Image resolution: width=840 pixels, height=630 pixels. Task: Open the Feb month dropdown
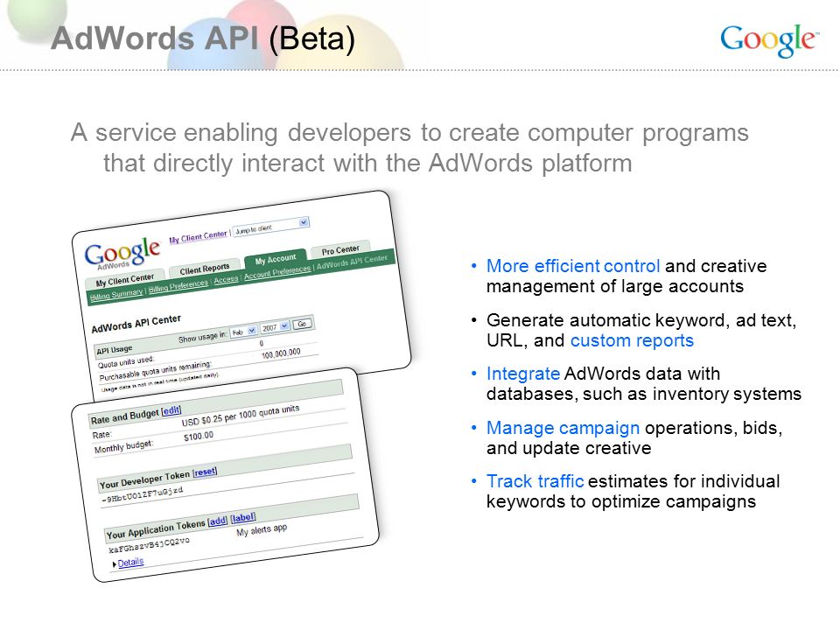[243, 332]
